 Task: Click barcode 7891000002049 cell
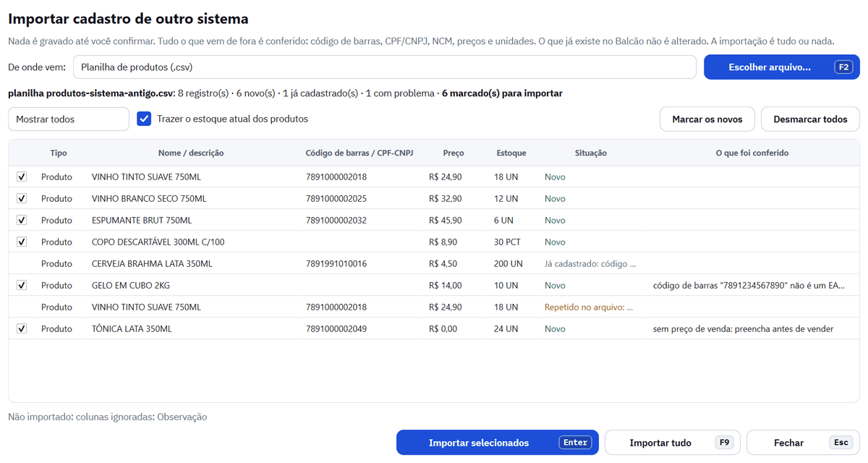[x=336, y=328]
